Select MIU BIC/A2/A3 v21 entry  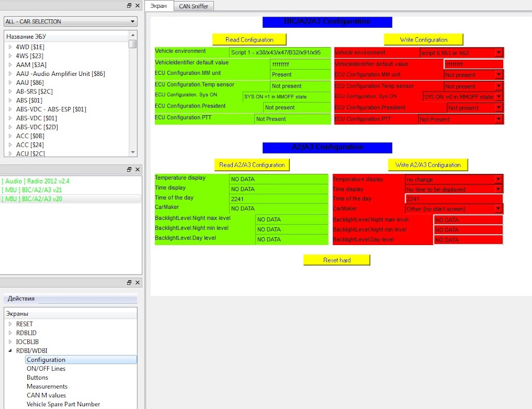39,190
